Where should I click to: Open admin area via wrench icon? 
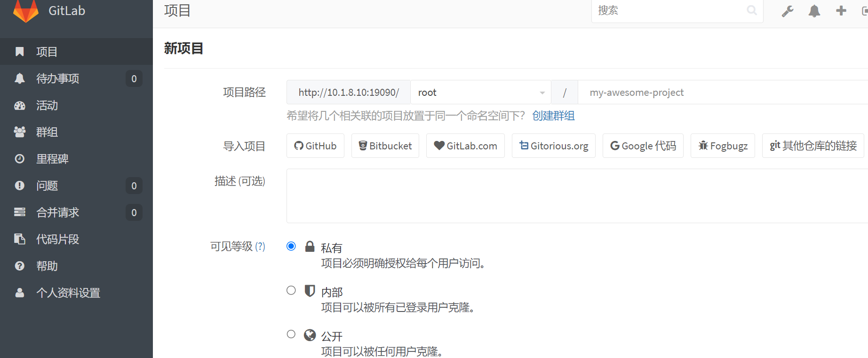[788, 11]
